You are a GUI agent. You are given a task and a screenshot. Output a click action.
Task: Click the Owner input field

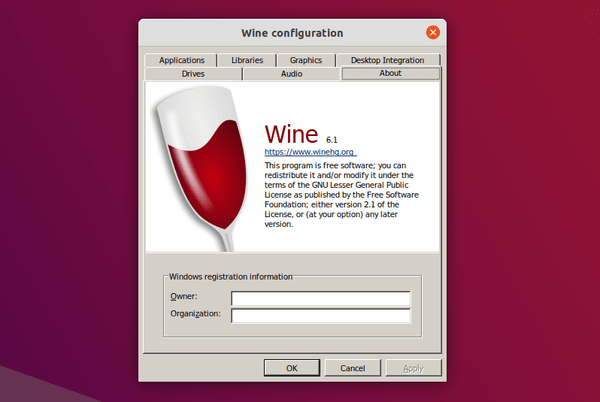[321, 298]
